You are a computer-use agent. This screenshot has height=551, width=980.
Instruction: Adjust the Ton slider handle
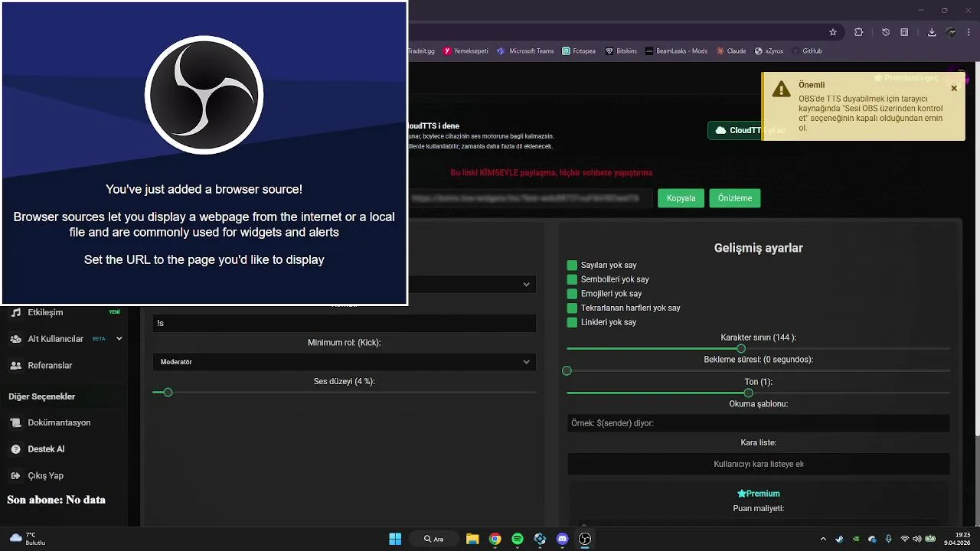(x=748, y=393)
